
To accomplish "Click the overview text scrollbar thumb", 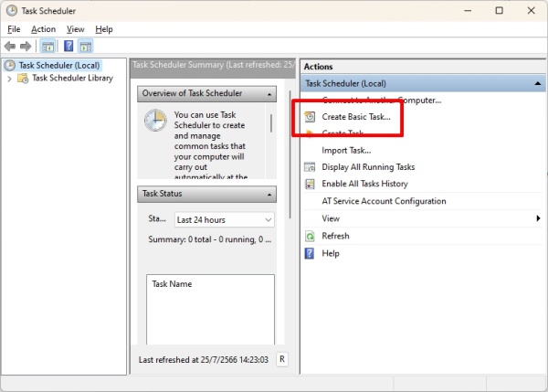I will click(x=271, y=122).
